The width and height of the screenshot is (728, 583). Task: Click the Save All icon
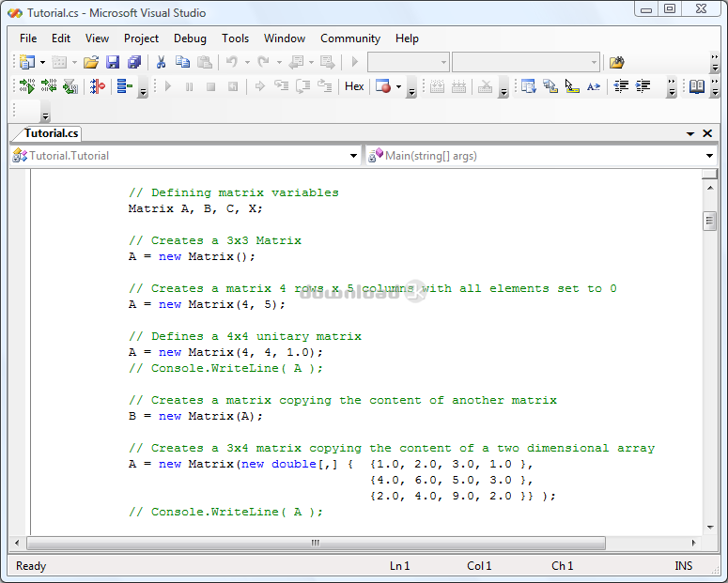134,62
